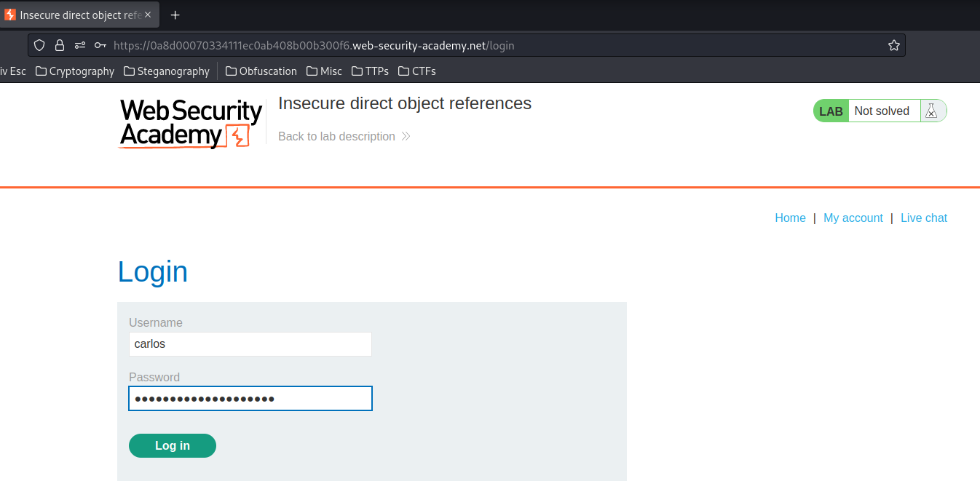Focus the URL address bar text

pyautogui.click(x=314, y=45)
